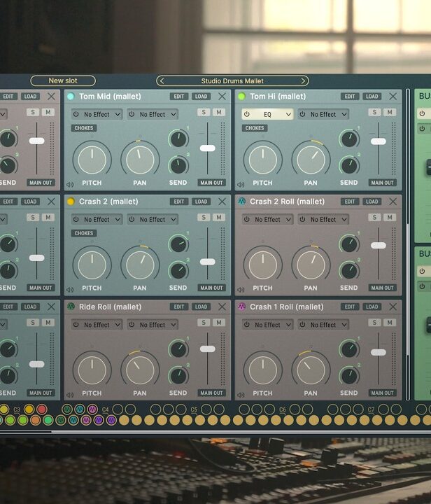
Task: Open Tom Hi EQ effect dropdown
Action: [x=267, y=114]
